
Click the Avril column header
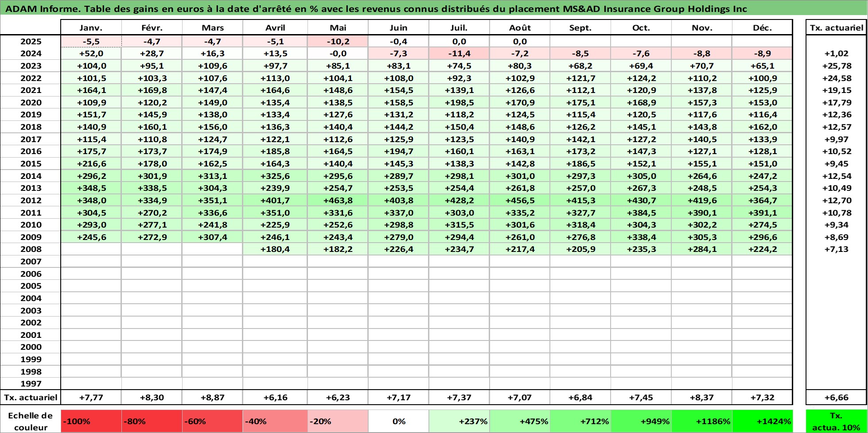point(275,27)
